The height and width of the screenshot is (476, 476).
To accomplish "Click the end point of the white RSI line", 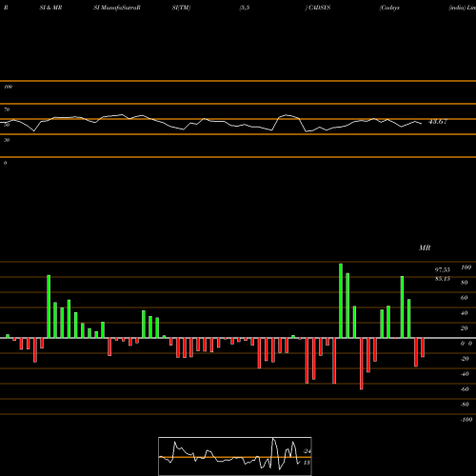I will 422,124.
